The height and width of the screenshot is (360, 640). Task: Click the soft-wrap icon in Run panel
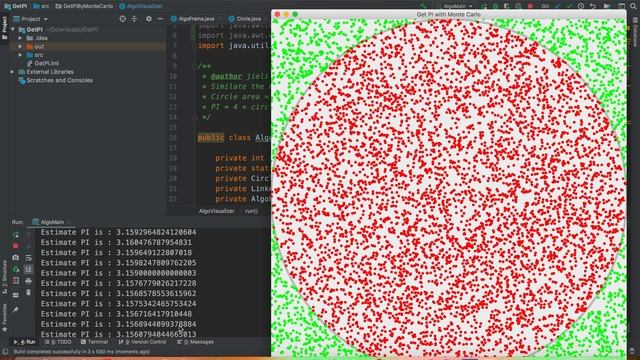click(28, 258)
